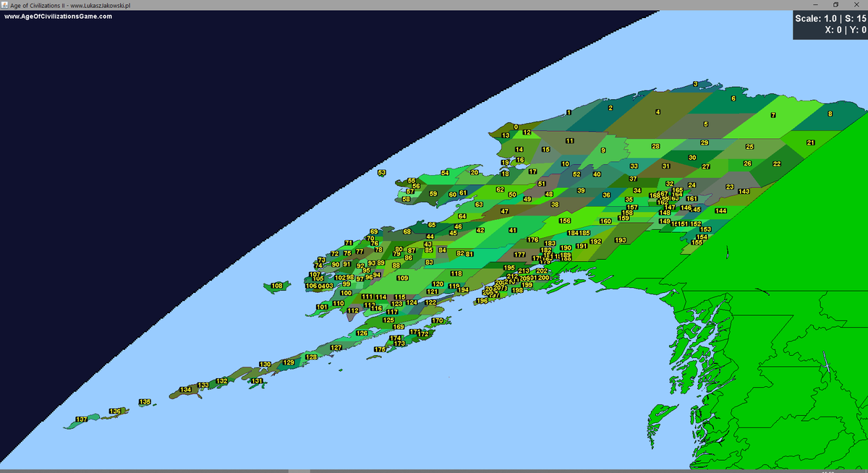The width and height of the screenshot is (868, 473).
Task: Click province number 21 on the map
Action: pyautogui.click(x=811, y=142)
